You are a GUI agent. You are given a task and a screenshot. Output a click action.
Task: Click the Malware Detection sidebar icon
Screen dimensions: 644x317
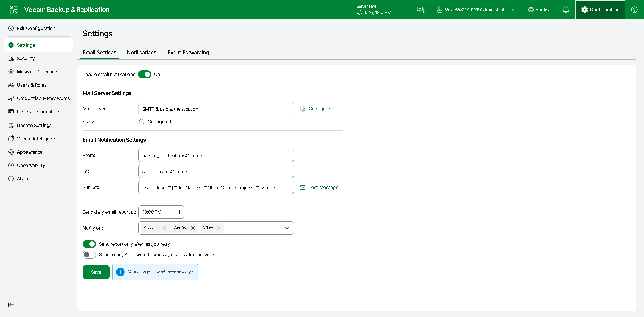tap(11, 72)
